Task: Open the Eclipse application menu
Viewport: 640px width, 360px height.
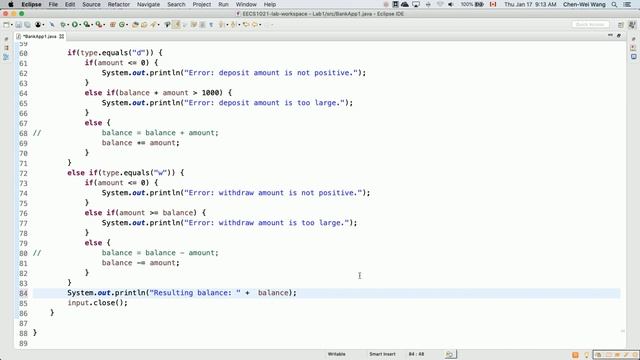Action: [31, 4]
